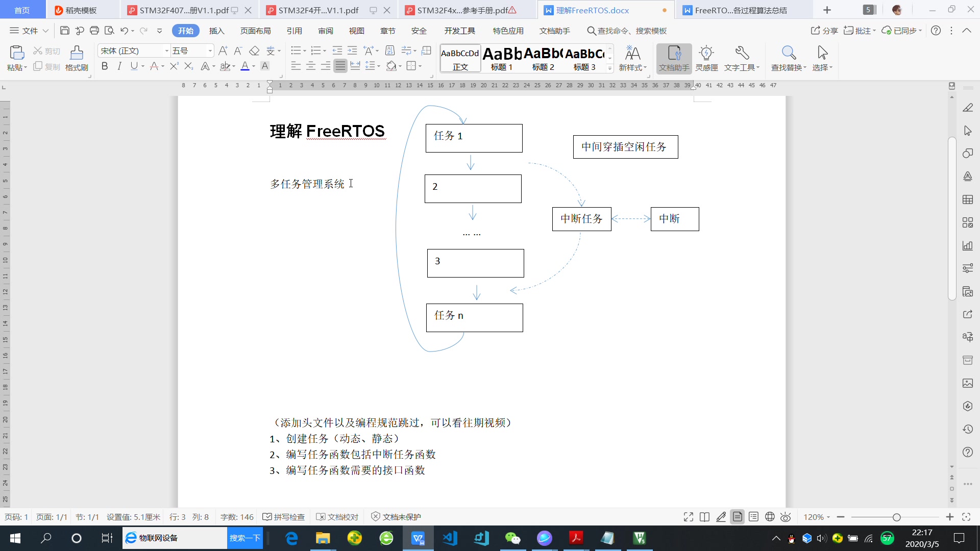Screen dimensions: 980x551
Task: Click the chart icon in right sidebar
Action: click(967, 245)
